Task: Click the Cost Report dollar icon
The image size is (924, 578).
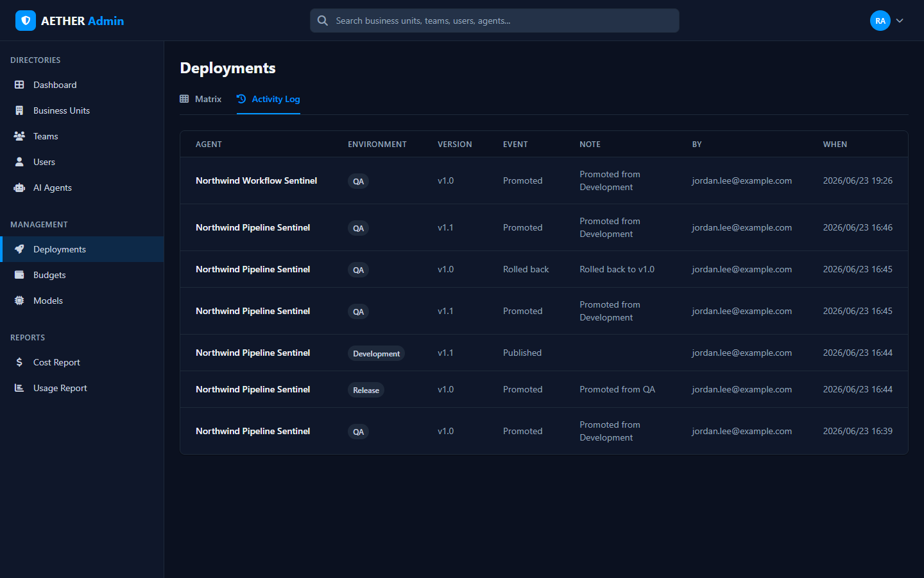Action: [x=19, y=362]
